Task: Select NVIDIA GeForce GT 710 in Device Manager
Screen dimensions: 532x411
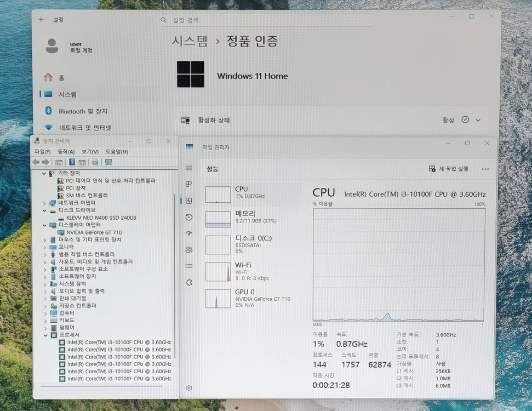Action: pyautogui.click(x=94, y=232)
